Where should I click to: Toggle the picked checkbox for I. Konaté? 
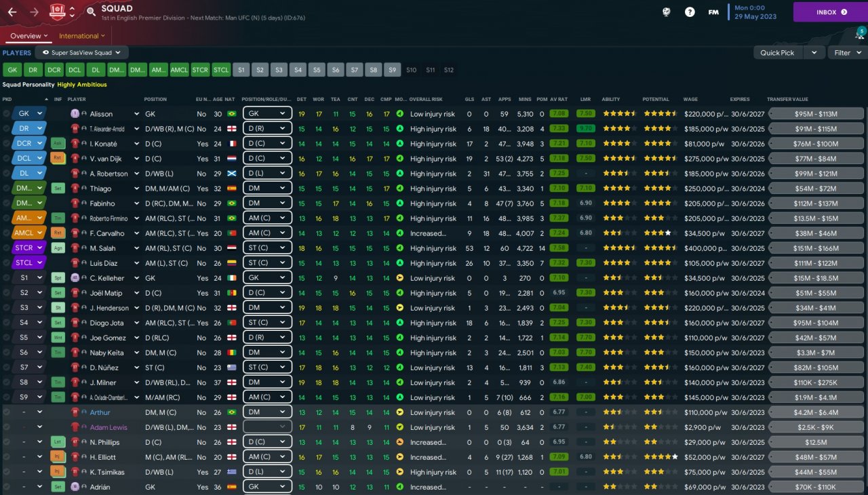point(7,144)
